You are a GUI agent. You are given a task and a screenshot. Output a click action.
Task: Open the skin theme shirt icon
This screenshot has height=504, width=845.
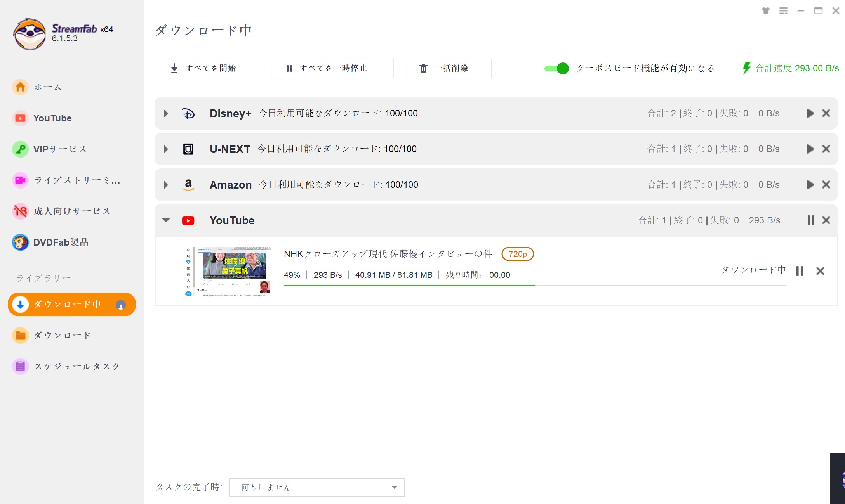766,11
